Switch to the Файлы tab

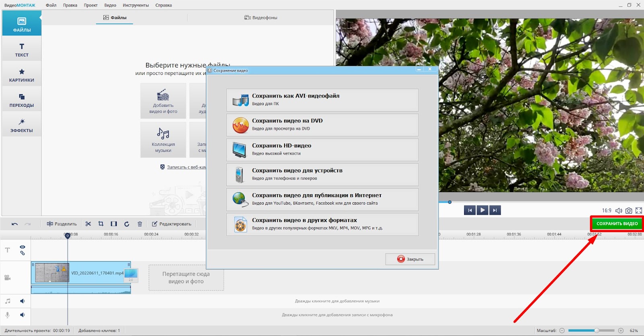115,18
